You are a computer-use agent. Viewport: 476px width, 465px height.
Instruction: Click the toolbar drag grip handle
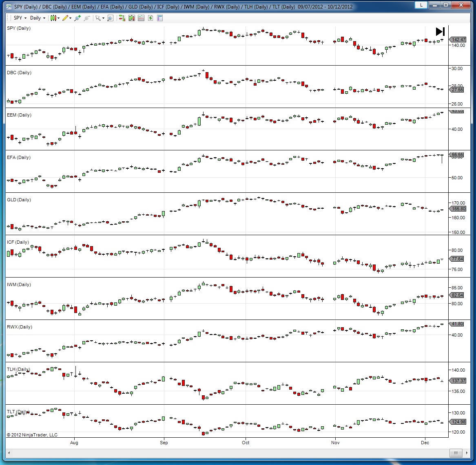(x=8, y=18)
